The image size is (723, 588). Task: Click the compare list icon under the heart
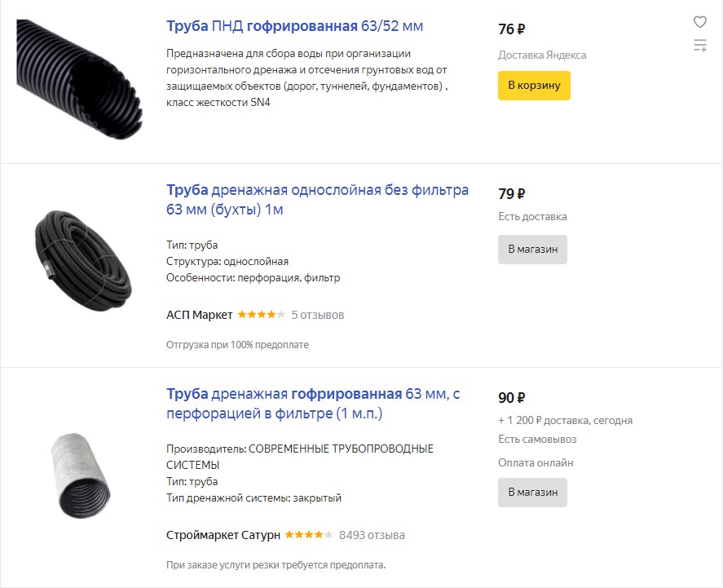(x=699, y=46)
